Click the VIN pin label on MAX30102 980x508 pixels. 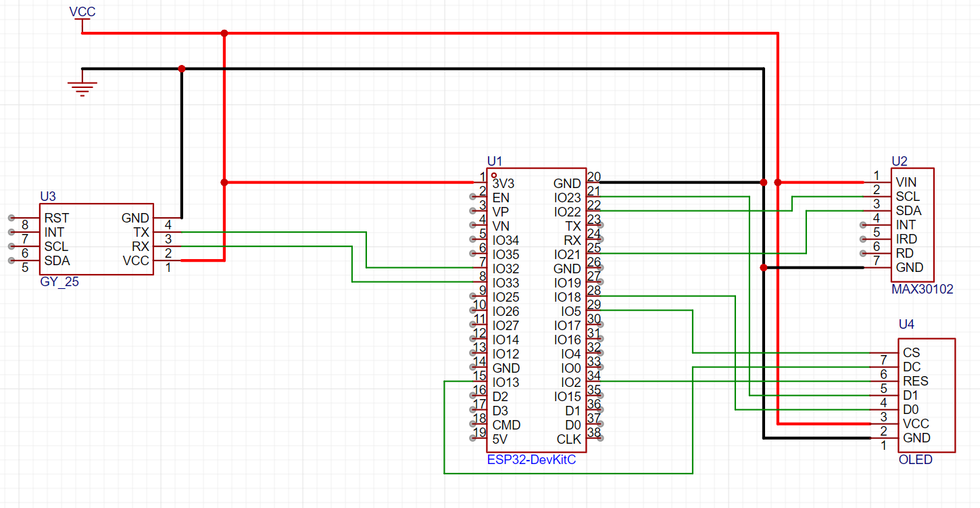point(906,182)
